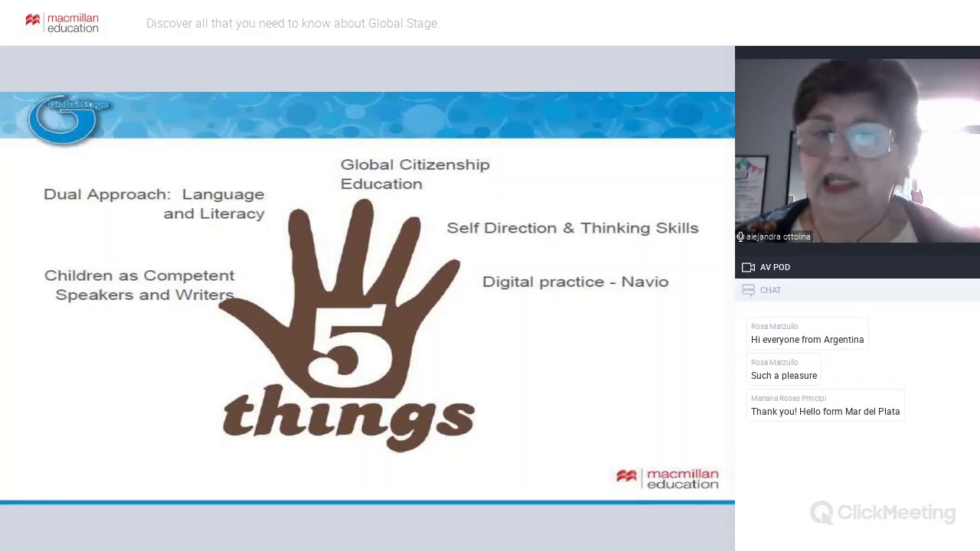980x551 pixels.
Task: Click the AV POD camera icon
Action: (748, 267)
